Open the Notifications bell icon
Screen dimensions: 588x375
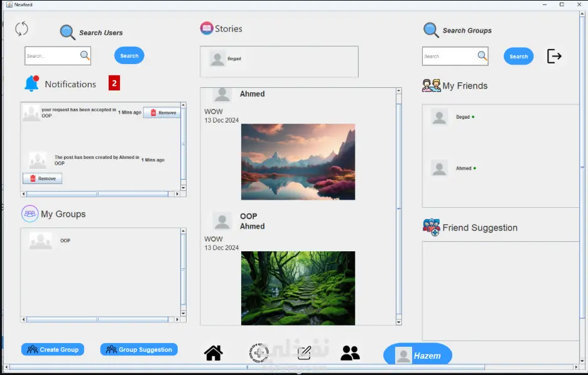click(x=32, y=84)
